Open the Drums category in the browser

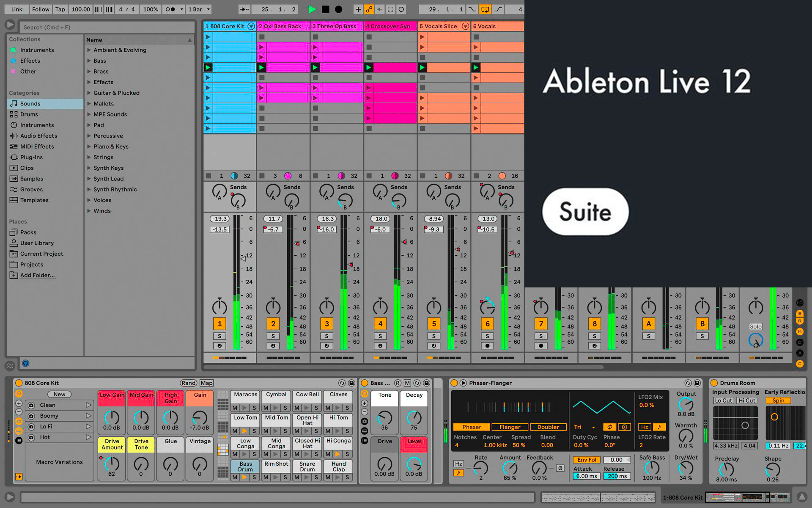pyautogui.click(x=29, y=114)
